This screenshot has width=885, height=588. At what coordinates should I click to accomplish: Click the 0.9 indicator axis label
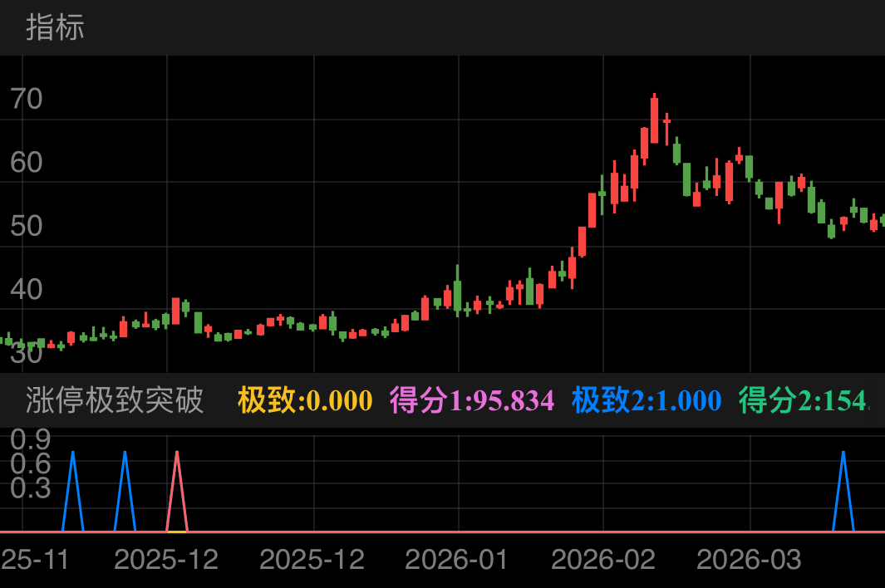pos(30,438)
